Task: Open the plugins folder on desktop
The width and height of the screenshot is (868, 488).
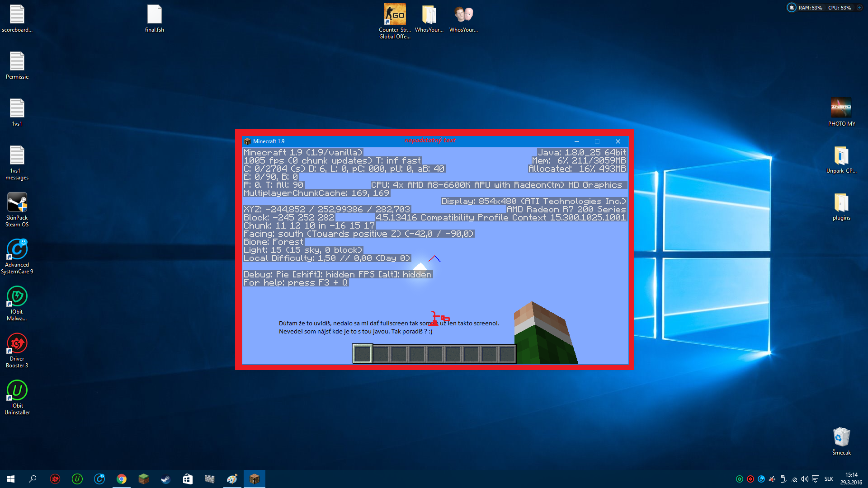Action: click(x=841, y=206)
